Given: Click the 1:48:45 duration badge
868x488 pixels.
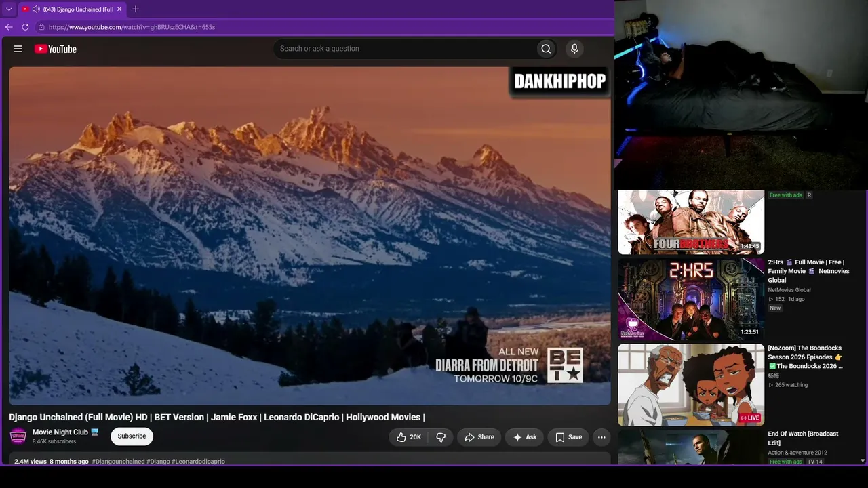Looking at the screenshot, I should click(749, 246).
